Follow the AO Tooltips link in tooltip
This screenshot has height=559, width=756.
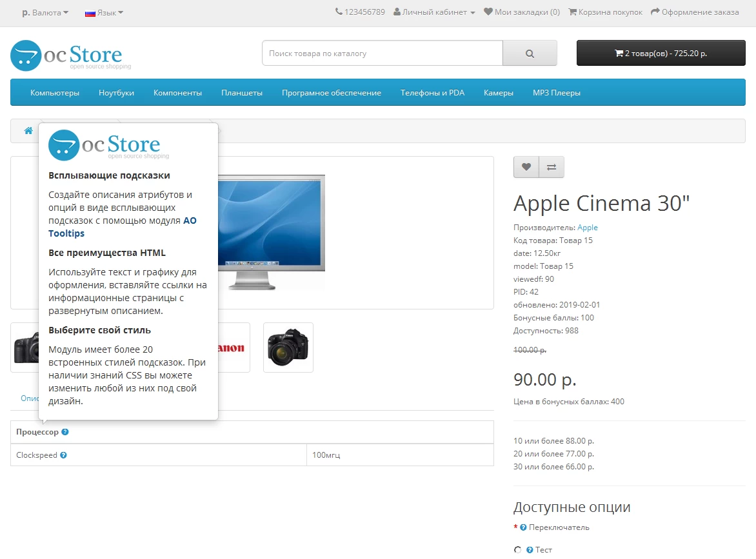pyautogui.click(x=123, y=227)
